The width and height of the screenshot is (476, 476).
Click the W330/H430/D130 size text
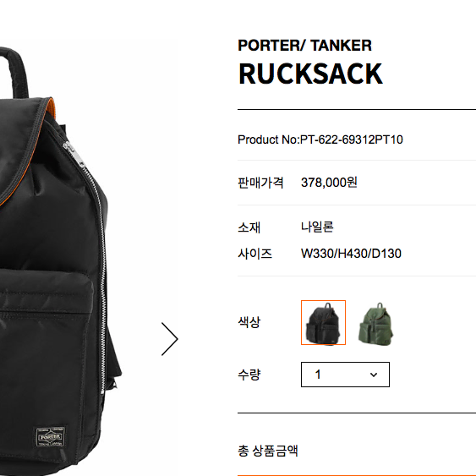pos(351,254)
